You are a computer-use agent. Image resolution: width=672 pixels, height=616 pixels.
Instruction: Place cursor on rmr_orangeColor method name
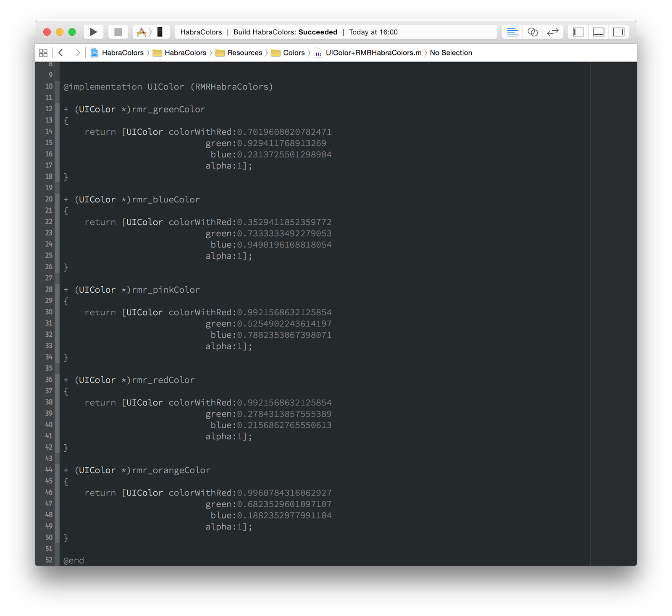[171, 470]
